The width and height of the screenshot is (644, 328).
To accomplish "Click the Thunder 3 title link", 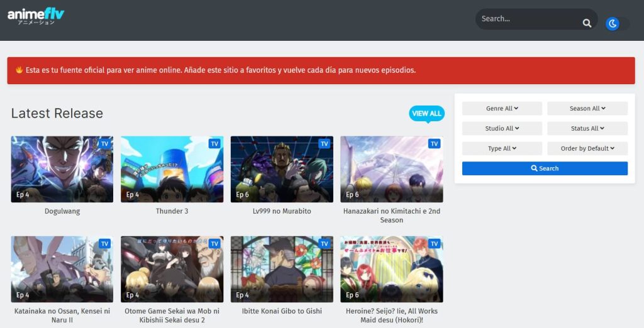I will pyautogui.click(x=172, y=211).
